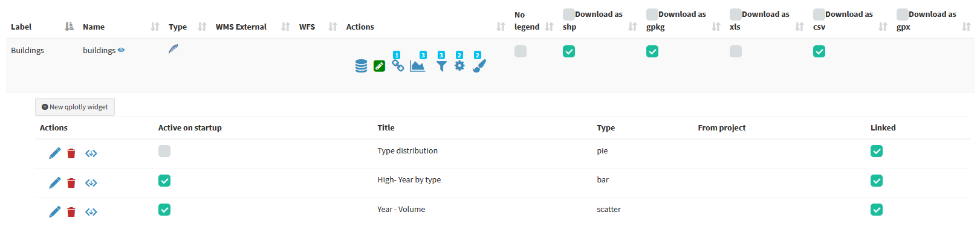This screenshot has width=980, height=241.
Task: Uncheck csv download for Buildings row
Action: point(819,51)
